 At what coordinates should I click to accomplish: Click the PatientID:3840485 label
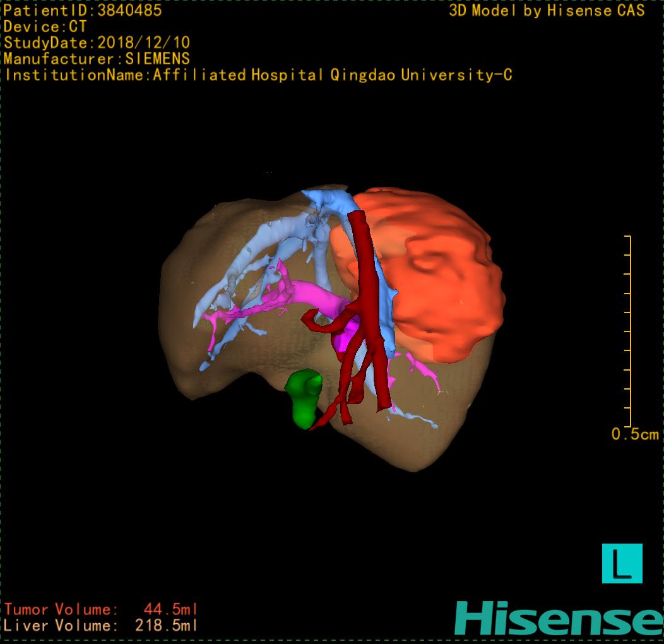coord(83,10)
